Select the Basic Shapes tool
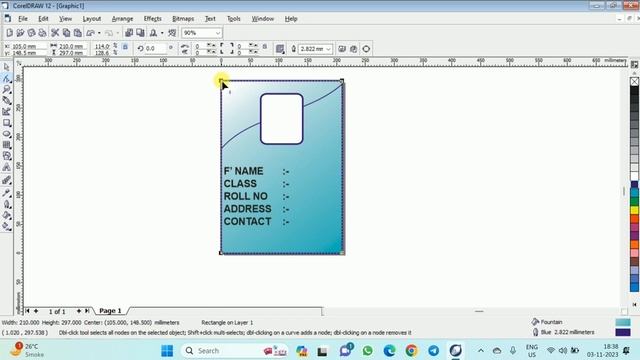 point(7,156)
